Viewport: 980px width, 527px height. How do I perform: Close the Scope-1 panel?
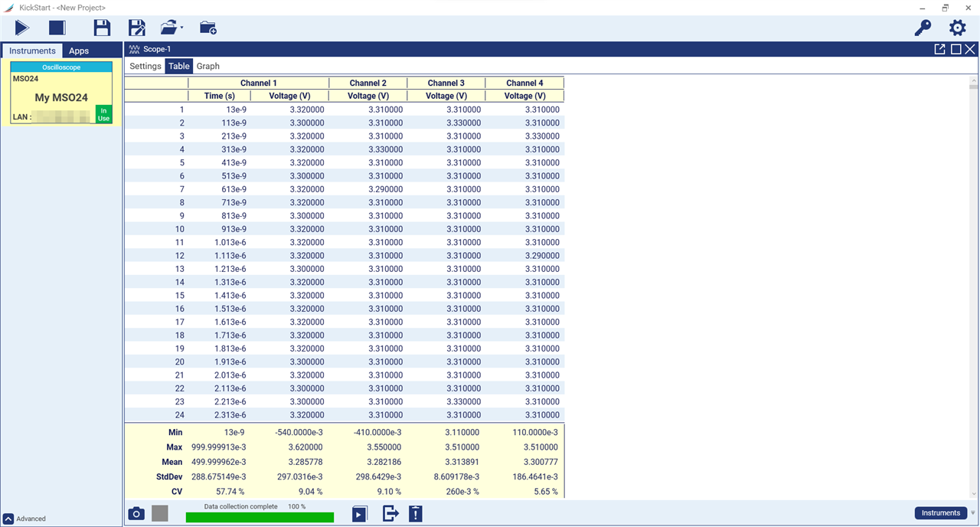(970, 49)
